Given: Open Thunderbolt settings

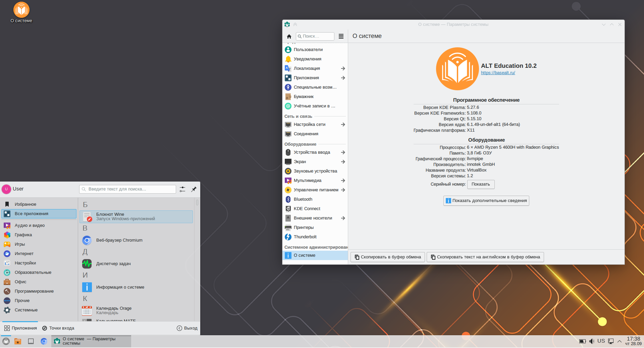Looking at the screenshot, I should coord(315,237).
